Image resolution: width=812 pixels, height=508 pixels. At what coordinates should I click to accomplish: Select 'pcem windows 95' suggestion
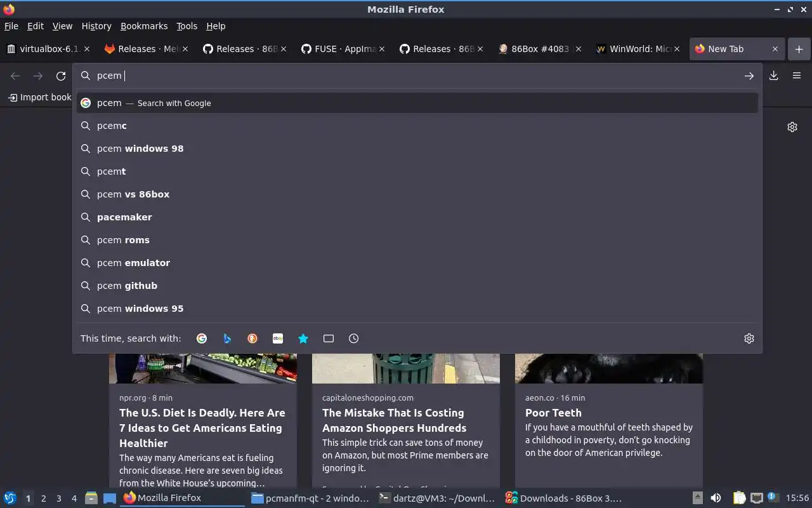pyautogui.click(x=417, y=309)
